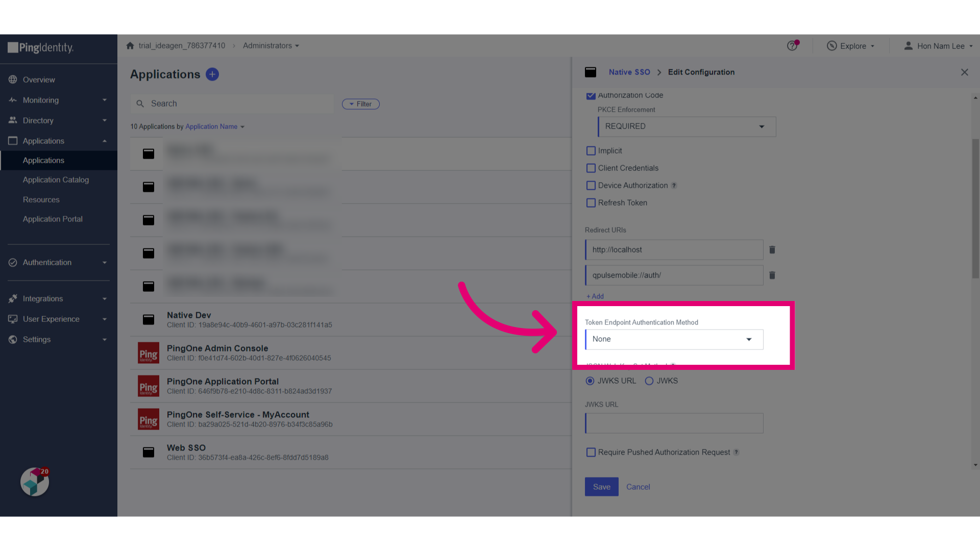
Task: Click the PingOne Self-Service MyAccount logo icon
Action: (149, 419)
